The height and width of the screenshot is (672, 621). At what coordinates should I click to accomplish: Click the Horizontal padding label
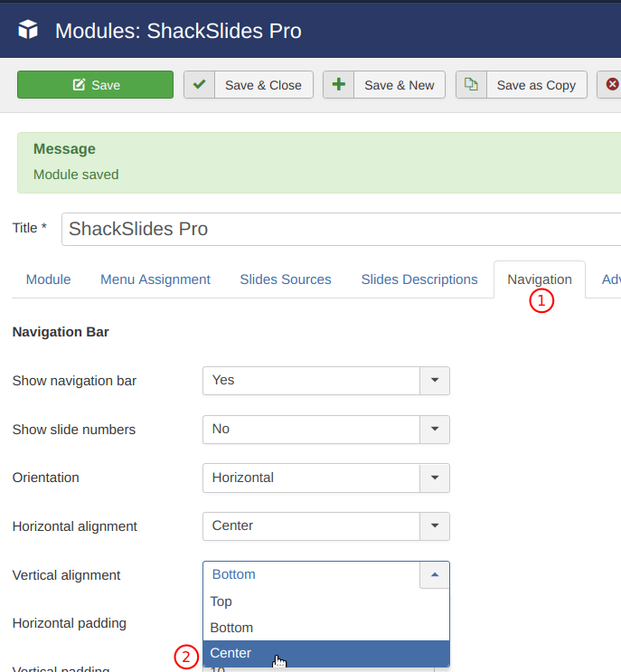pos(70,623)
